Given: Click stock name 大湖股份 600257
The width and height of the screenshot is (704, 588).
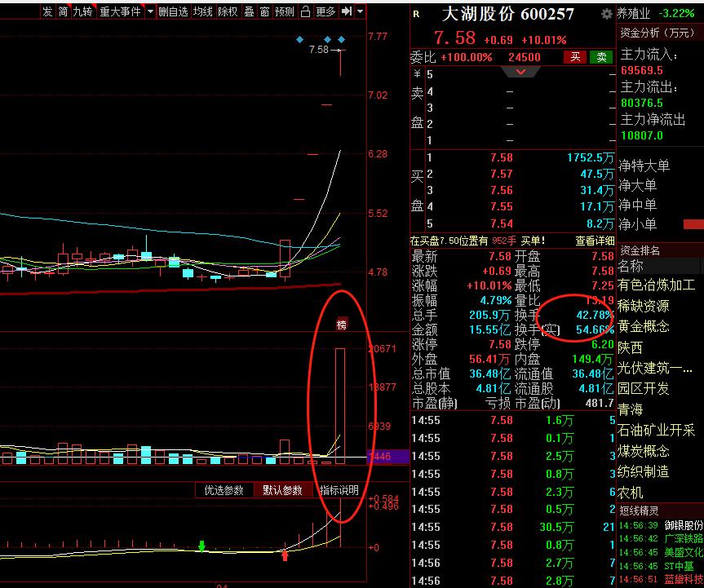Looking at the screenshot, I should [507, 15].
